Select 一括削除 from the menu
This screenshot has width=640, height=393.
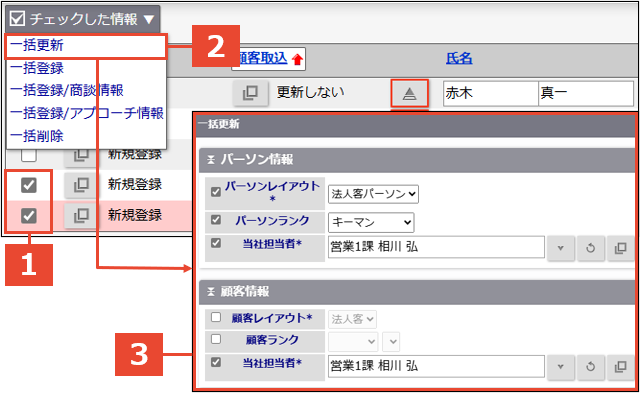[37, 136]
